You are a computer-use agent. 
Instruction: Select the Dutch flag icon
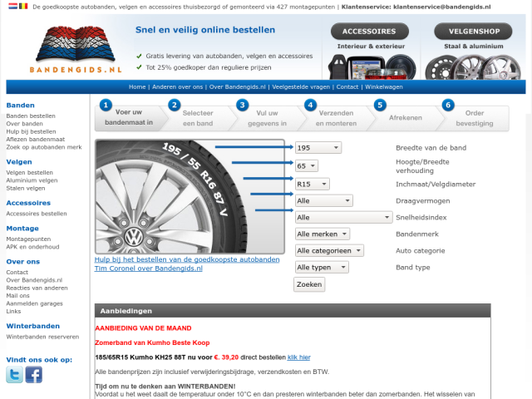(11, 6)
